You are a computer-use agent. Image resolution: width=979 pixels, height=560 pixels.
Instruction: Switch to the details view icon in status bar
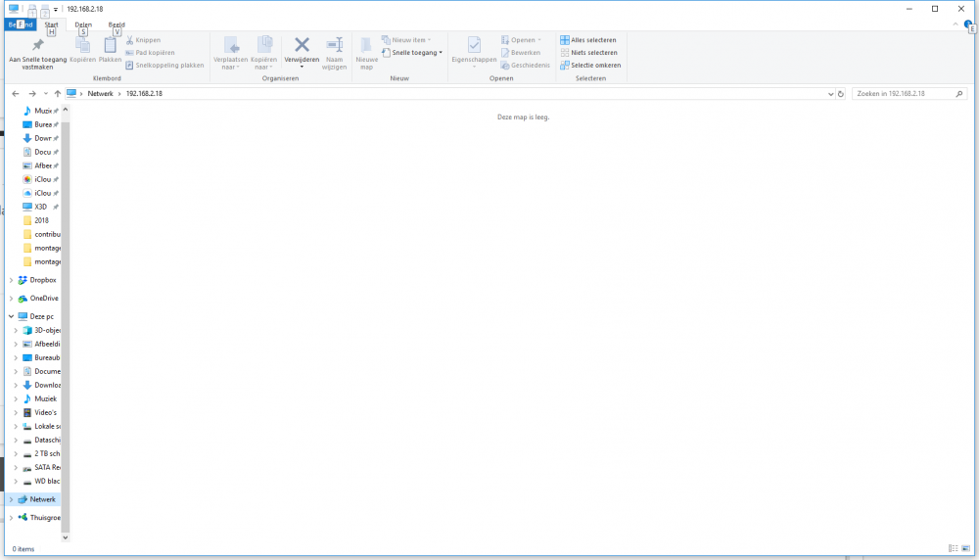coord(953,549)
